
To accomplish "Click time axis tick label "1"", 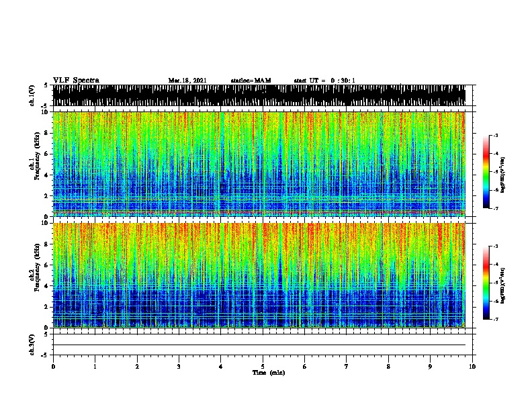I will [95, 367].
